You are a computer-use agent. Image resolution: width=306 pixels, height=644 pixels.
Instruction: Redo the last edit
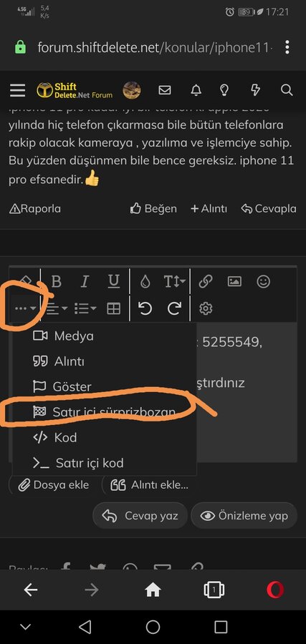point(174,308)
